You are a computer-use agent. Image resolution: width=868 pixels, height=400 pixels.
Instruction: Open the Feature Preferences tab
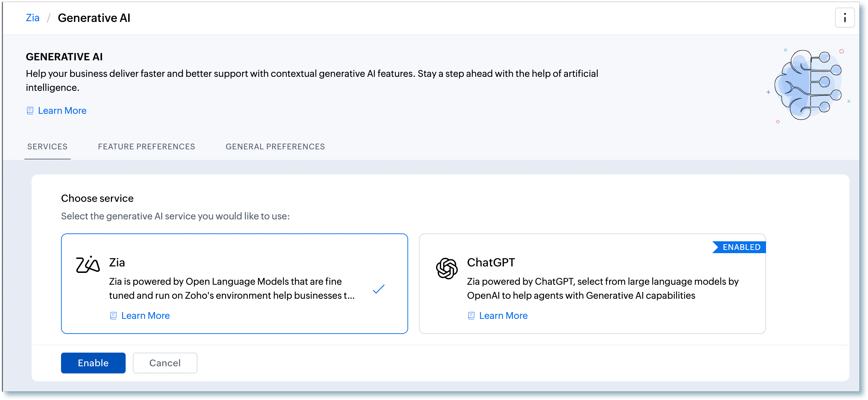tap(146, 146)
